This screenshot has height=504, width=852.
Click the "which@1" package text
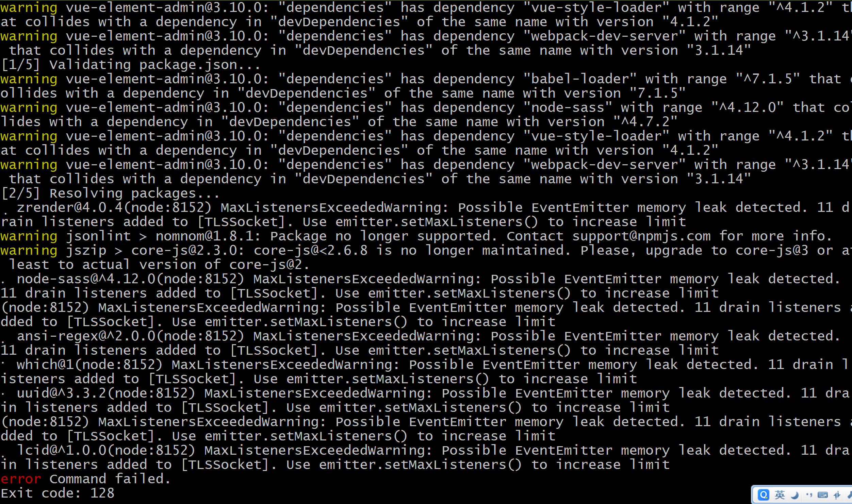[45, 365]
